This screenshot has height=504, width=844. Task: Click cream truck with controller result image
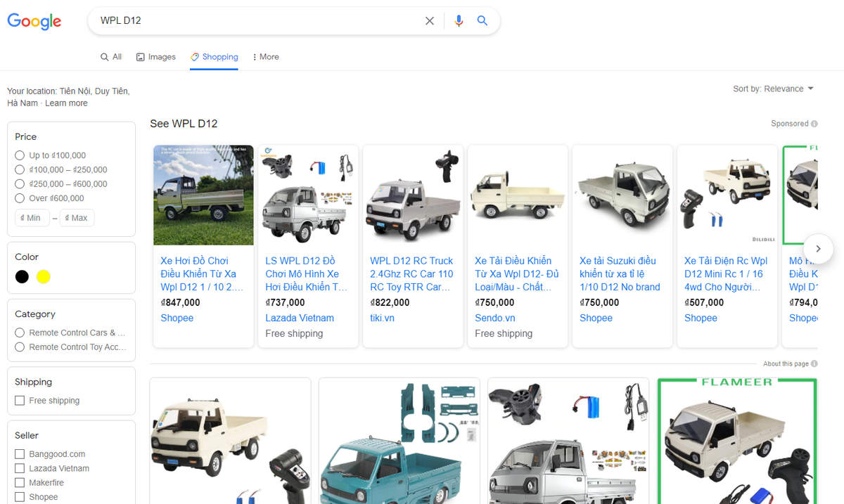pos(231,441)
